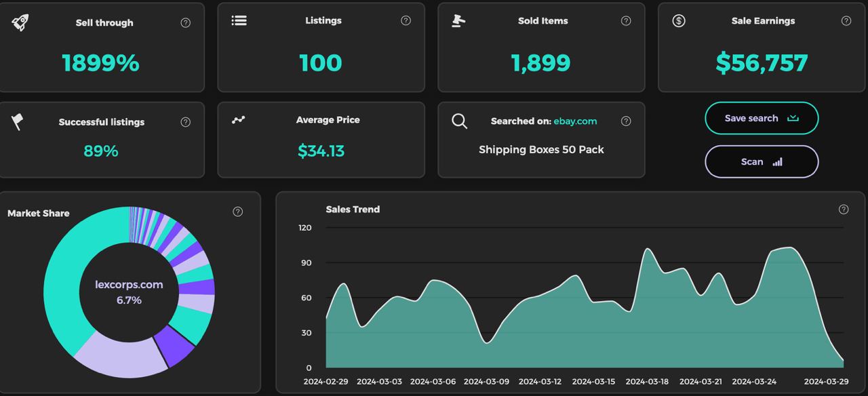Click the 2024-03-09 axis date label
The height and width of the screenshot is (396, 868).
coord(486,382)
